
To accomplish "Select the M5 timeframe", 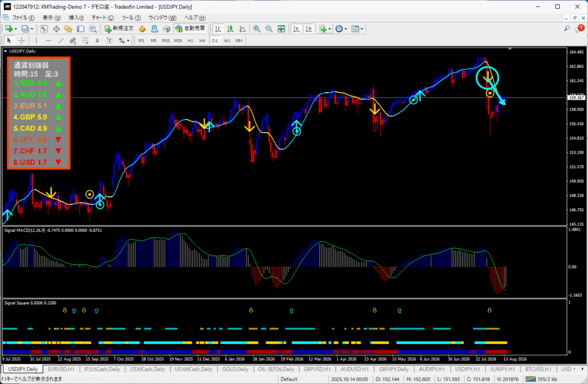I will [x=153, y=41].
